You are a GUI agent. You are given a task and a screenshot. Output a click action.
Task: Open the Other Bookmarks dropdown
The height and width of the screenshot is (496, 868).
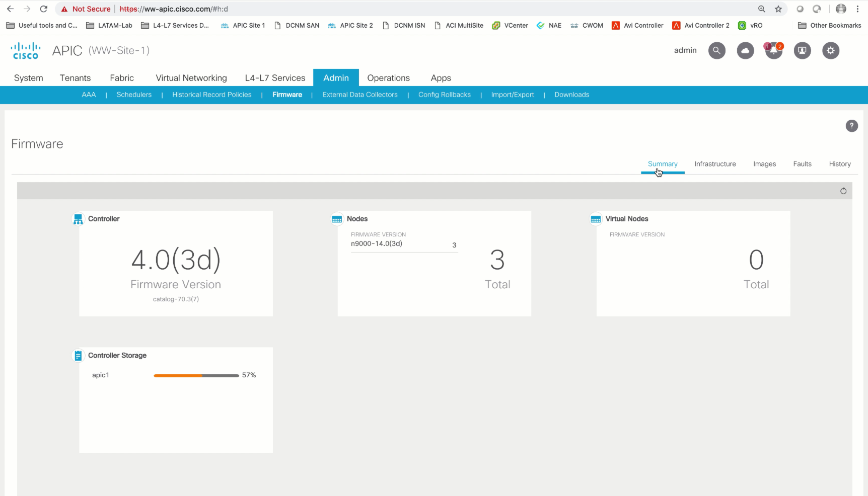point(829,25)
